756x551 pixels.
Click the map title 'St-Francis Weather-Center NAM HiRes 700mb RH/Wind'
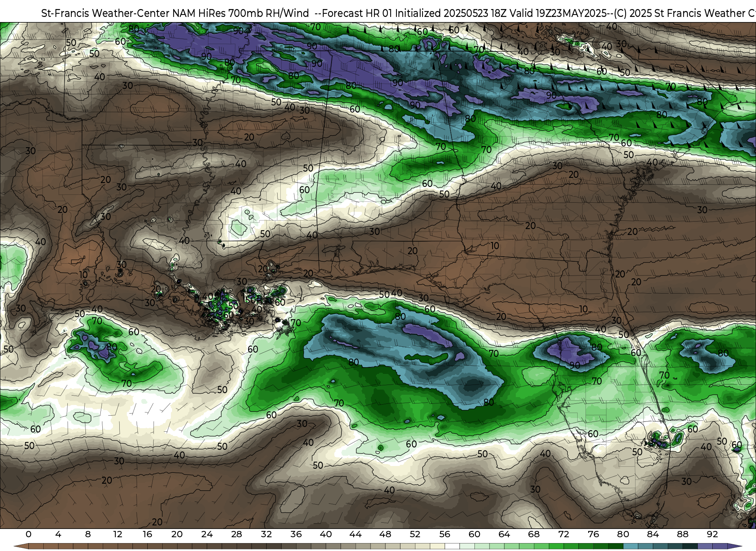point(175,13)
